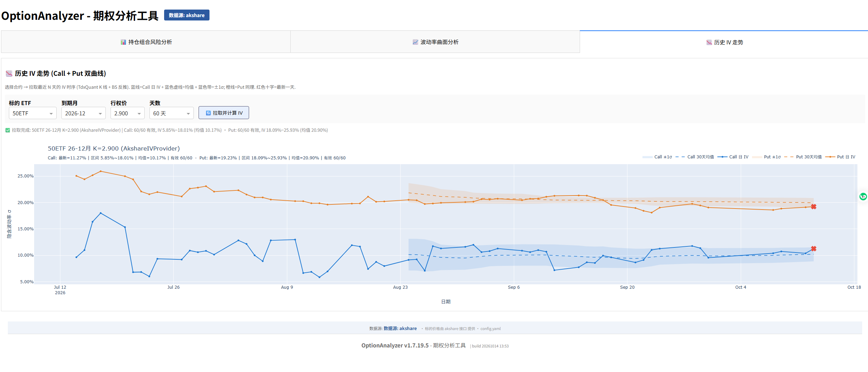Click the refresh icon in 拉取并计算 IV button
This screenshot has height=372, width=868.
point(208,113)
